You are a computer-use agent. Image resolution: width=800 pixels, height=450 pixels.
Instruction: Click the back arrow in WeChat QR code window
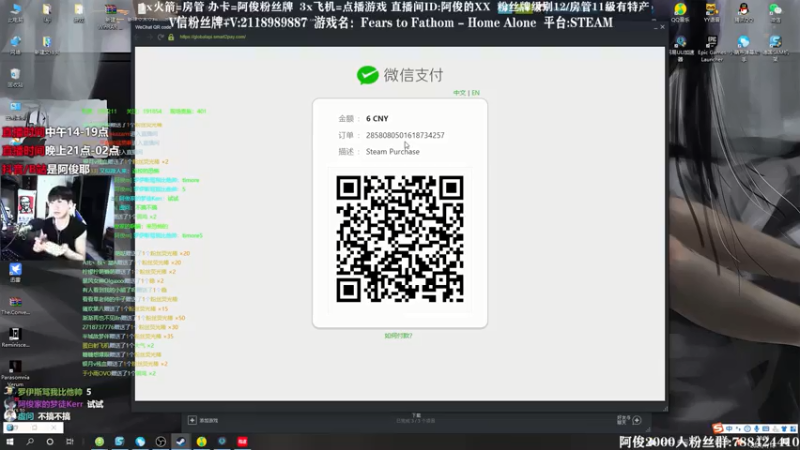pyautogui.click(x=138, y=37)
